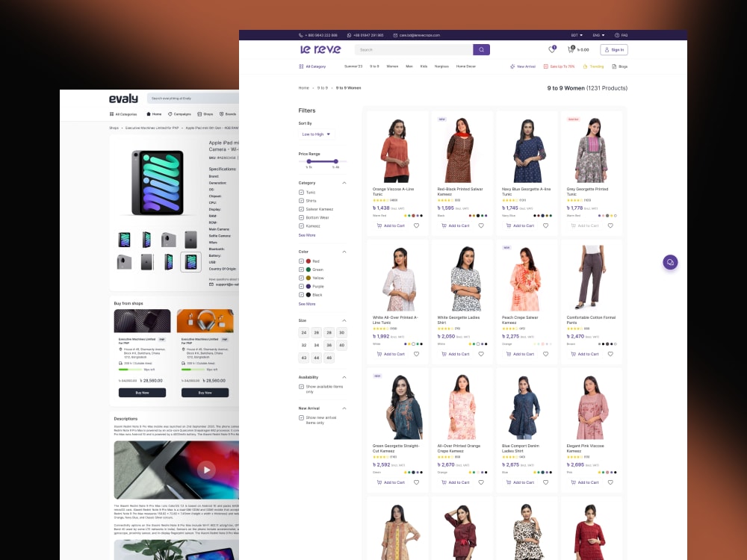This screenshot has width=747, height=560.
Task: Toggle the Green color checkbox
Action: [x=301, y=270]
